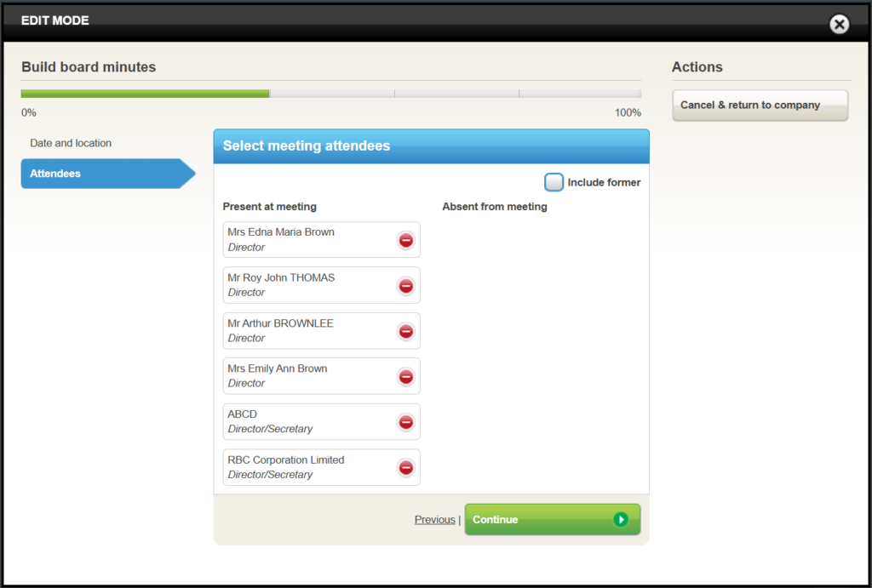Click the Select meeting attendees header
Viewport: 872px width, 588px height.
(x=431, y=146)
